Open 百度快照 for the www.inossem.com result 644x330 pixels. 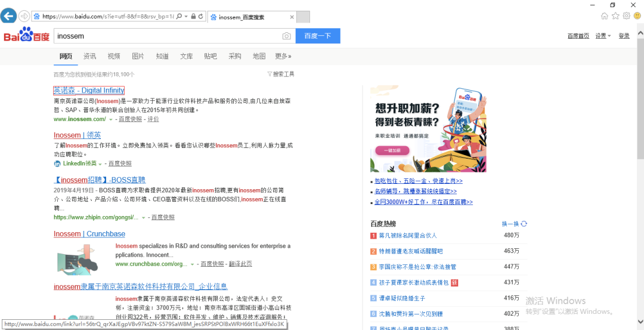pyautogui.click(x=131, y=119)
